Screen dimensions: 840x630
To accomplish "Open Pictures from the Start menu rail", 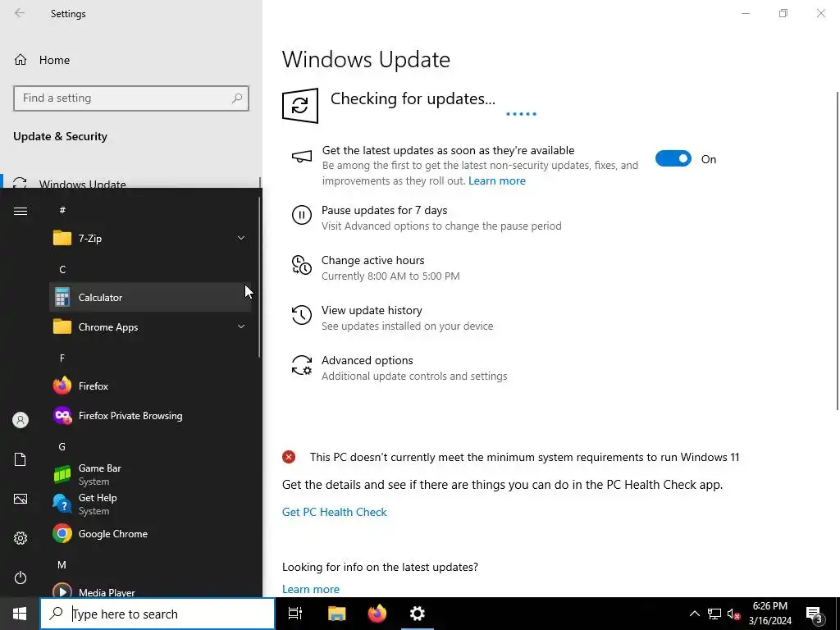I will [x=21, y=499].
